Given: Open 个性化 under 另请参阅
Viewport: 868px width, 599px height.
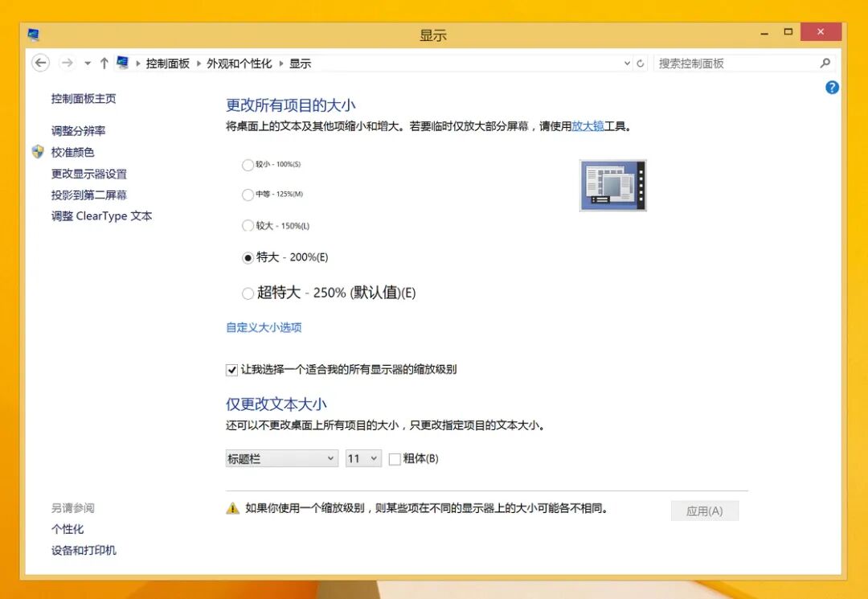Looking at the screenshot, I should [x=68, y=529].
